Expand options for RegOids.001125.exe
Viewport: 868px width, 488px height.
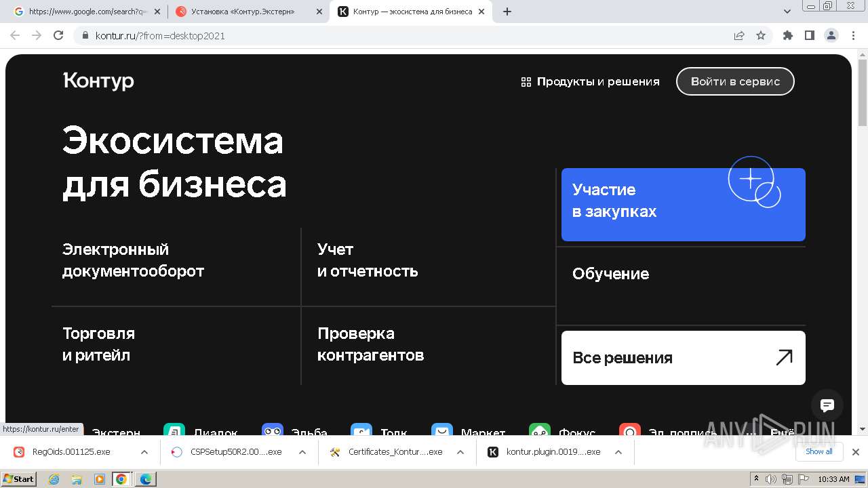pyautogui.click(x=144, y=452)
